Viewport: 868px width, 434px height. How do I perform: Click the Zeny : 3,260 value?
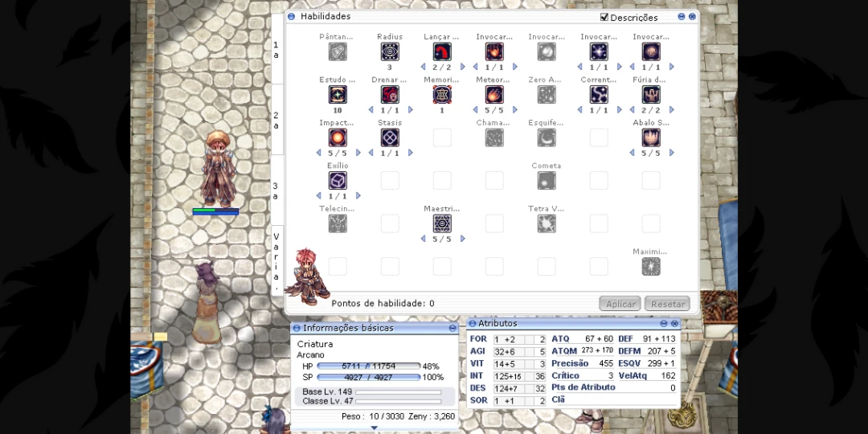coord(433,416)
